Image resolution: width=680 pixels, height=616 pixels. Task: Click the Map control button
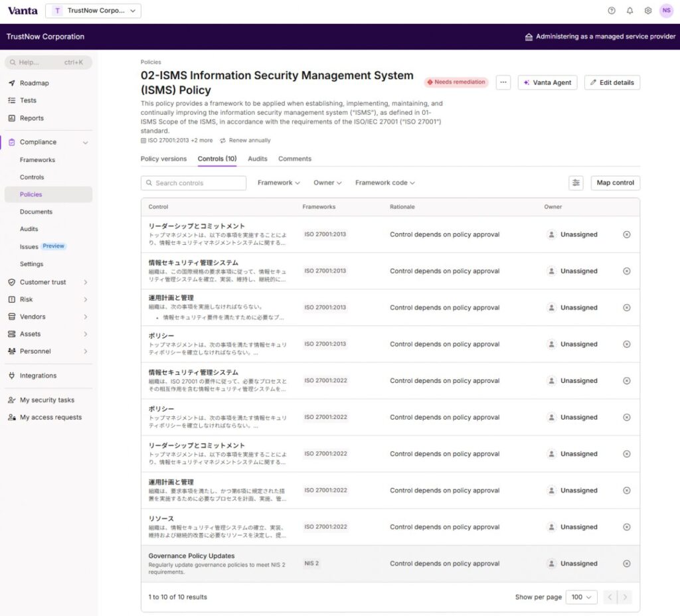click(x=615, y=183)
